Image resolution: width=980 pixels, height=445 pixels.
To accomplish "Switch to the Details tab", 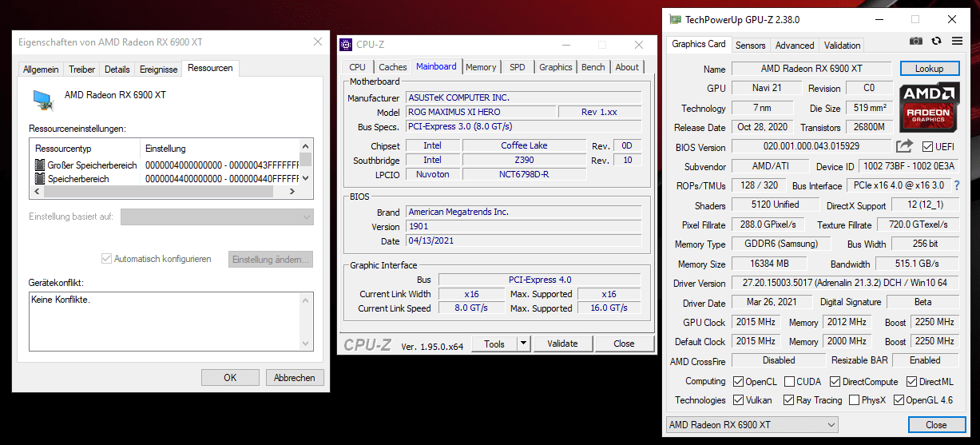I will (x=117, y=70).
